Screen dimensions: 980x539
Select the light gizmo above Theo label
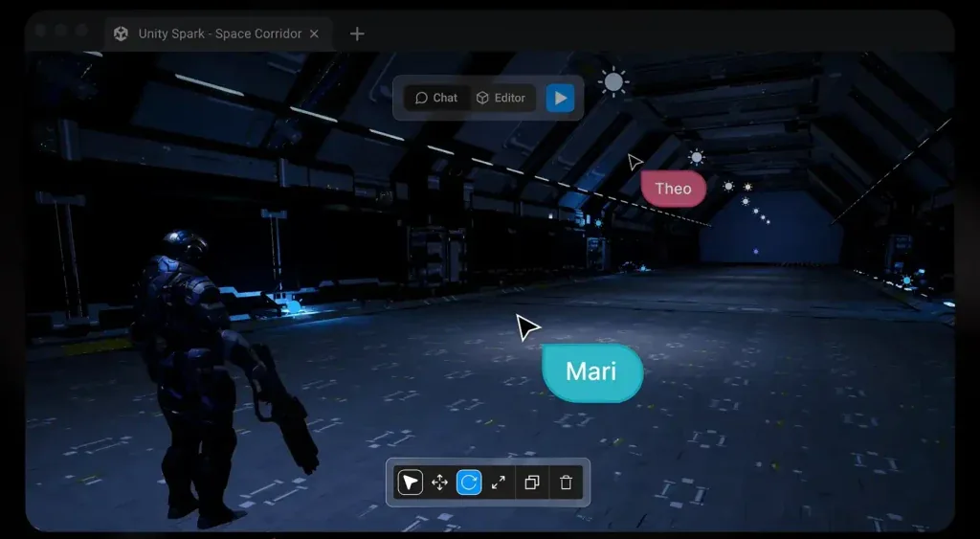696,157
